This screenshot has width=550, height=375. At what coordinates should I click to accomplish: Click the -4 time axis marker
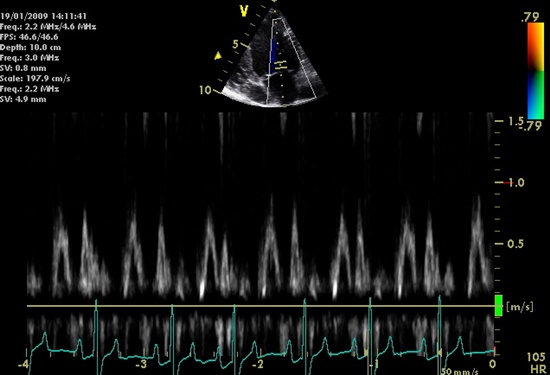[23, 364]
